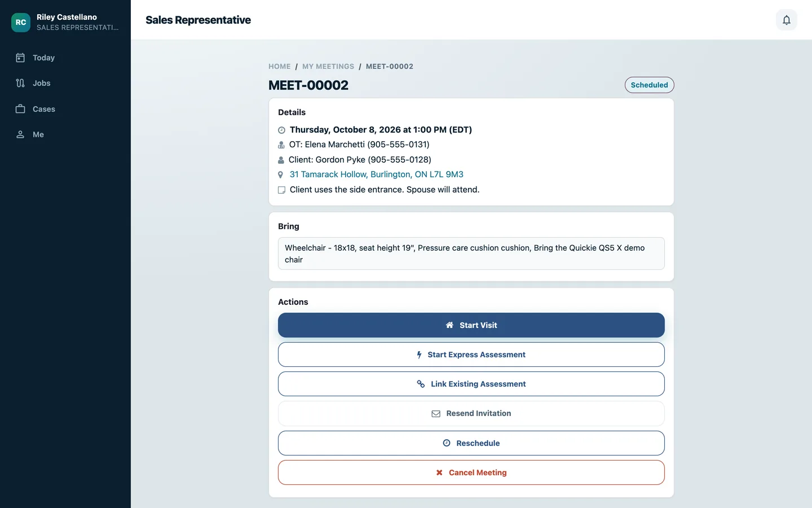Open Cases in the sidebar
This screenshot has height=508, width=812.
65,109
